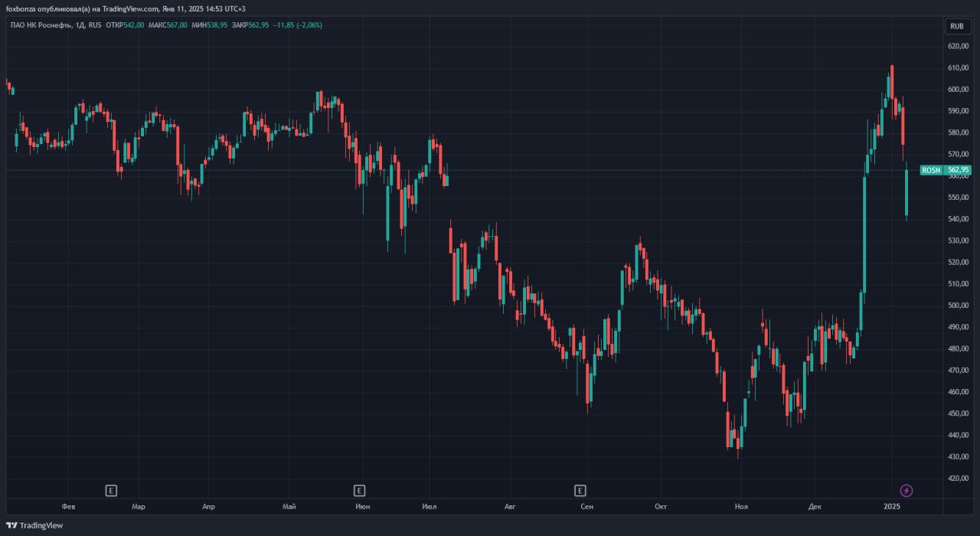Select the 562,95 current price tag
Screen dimensions: 980x536
[959, 170]
